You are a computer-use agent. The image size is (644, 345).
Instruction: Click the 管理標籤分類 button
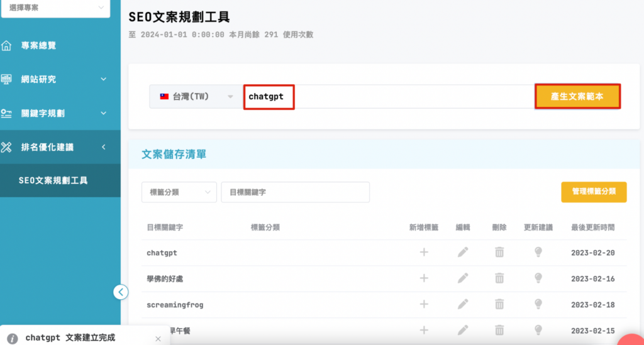tap(594, 192)
